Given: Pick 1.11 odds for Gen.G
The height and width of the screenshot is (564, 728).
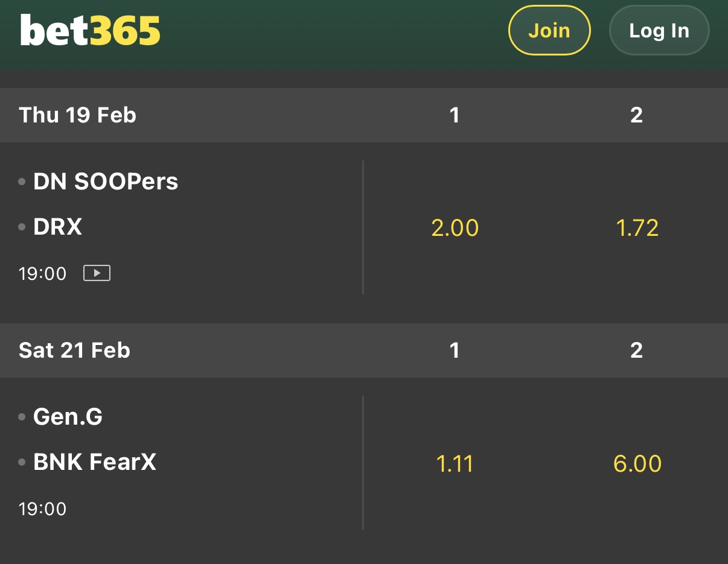Looking at the screenshot, I should tap(455, 463).
